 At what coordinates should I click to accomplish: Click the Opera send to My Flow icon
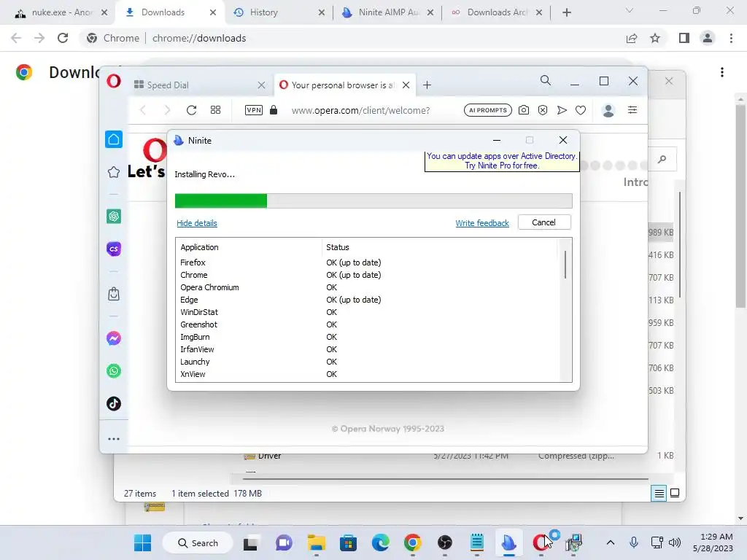[562, 110]
